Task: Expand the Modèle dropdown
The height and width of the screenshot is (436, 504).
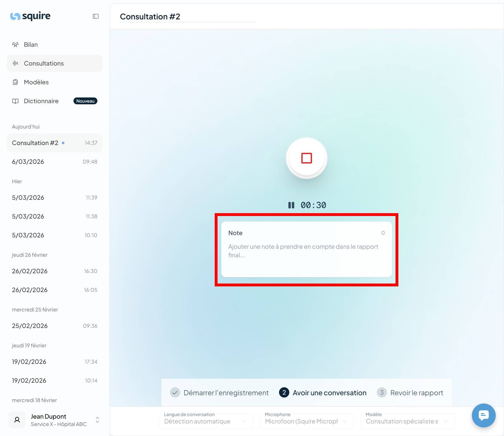Action: (407, 421)
